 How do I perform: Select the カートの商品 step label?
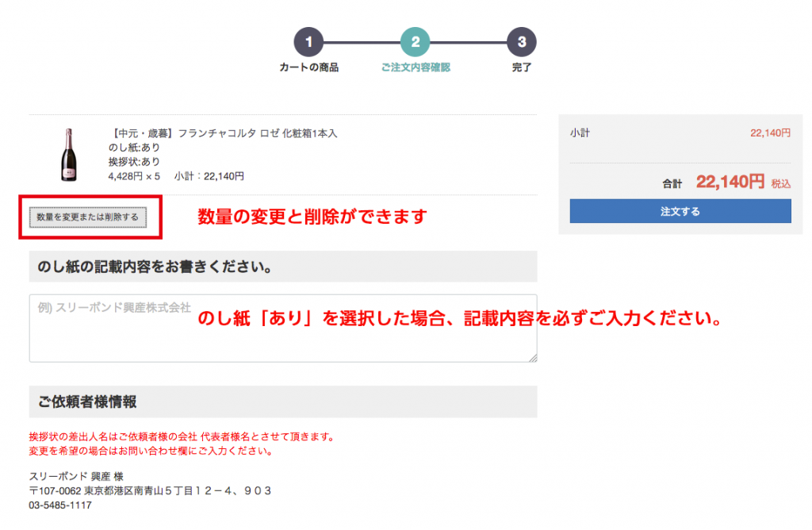pyautogui.click(x=309, y=67)
